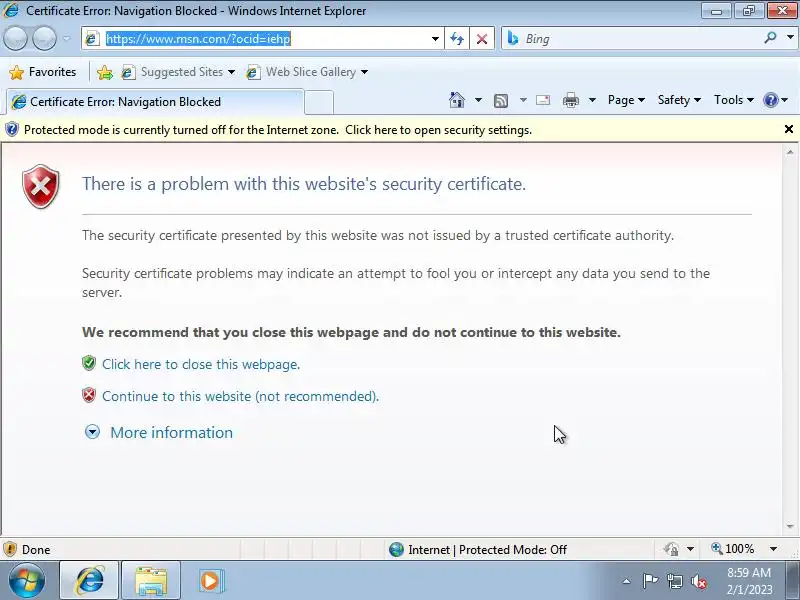Click the Read Mail icon

543,100
